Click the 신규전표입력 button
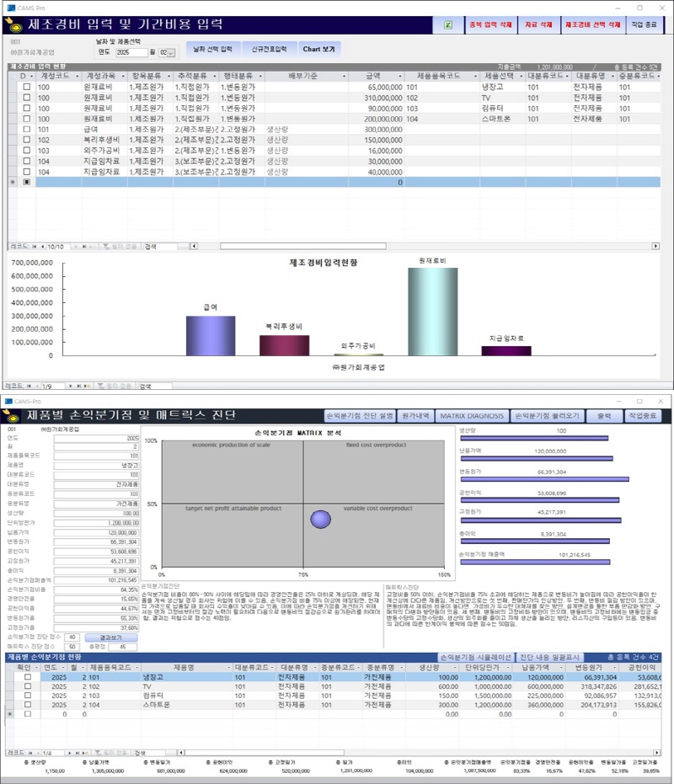The width and height of the screenshot is (674, 784). tap(270, 49)
